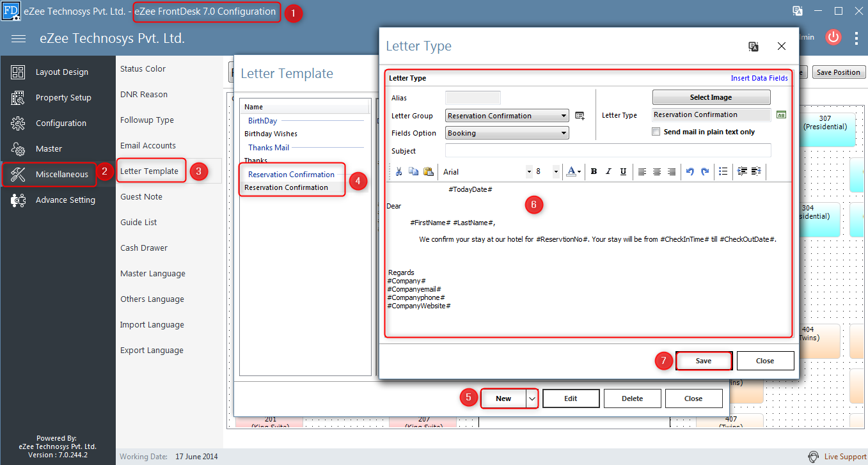
Task: Click the translate icon in the main title bar
Action: point(798,11)
